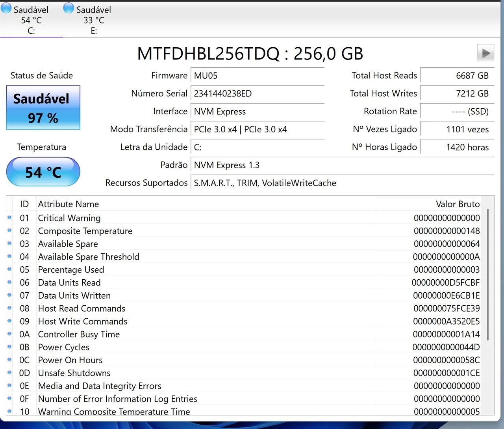This screenshot has width=504, height=429.
Task: Click the serial number field 2341440238ED
Action: coord(258,93)
